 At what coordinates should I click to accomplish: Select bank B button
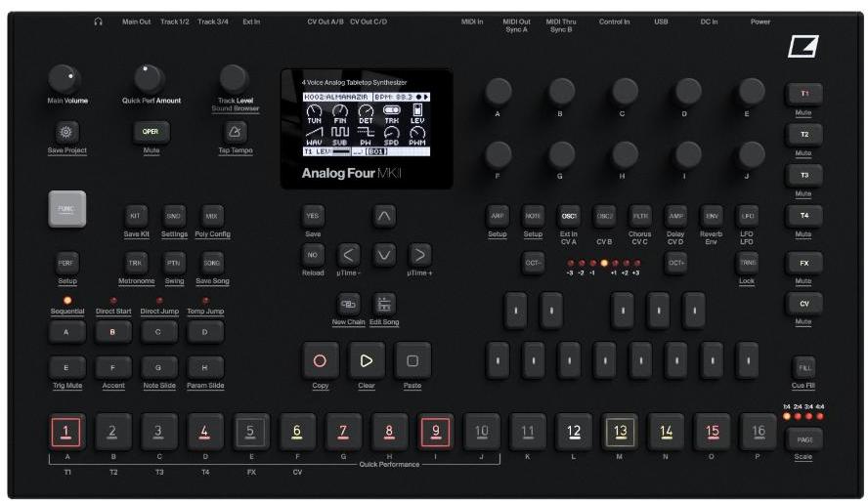(x=113, y=332)
